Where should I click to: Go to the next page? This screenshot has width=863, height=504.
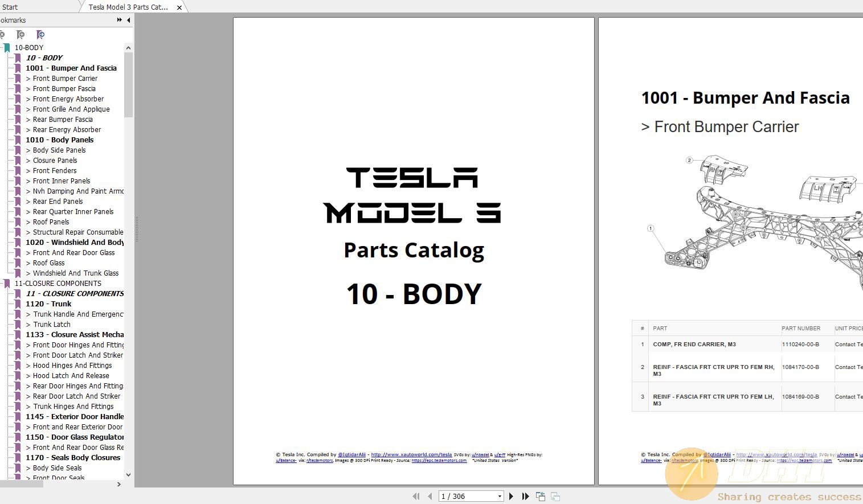[511, 497]
